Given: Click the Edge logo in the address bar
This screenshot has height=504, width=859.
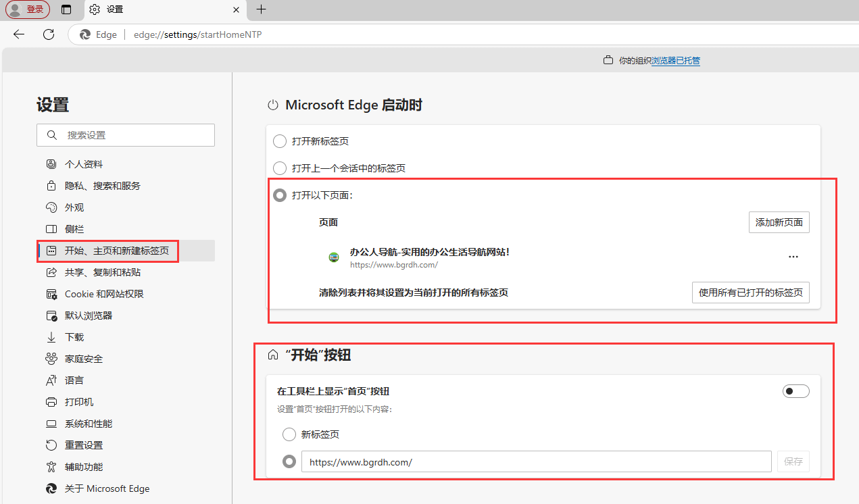Looking at the screenshot, I should tap(85, 34).
